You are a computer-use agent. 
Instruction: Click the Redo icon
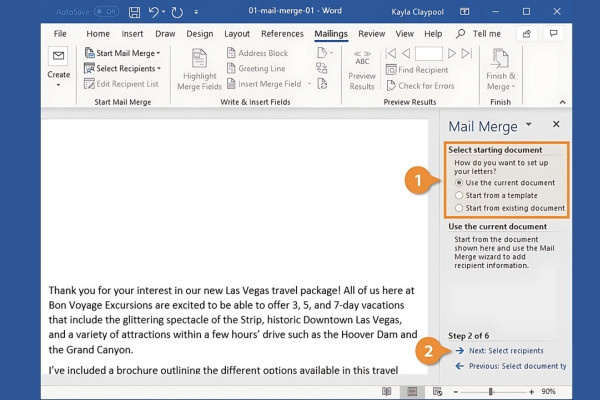tap(177, 12)
